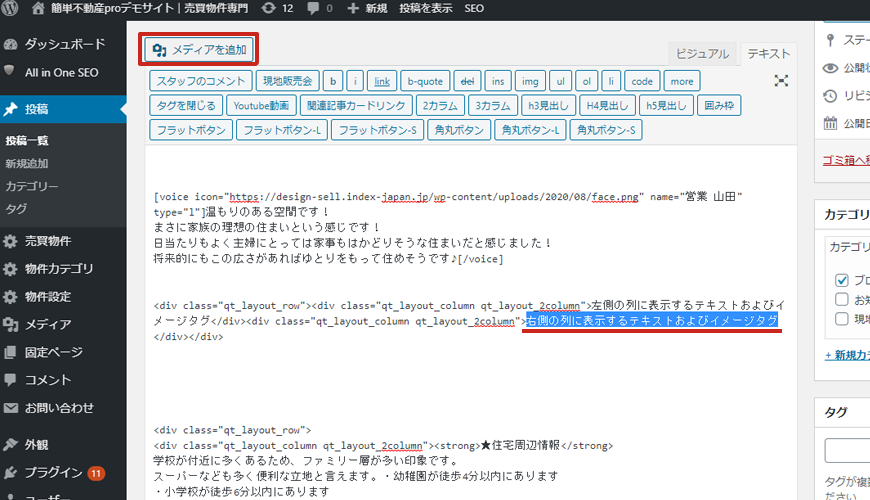Click the home icon beside the site name
The width and height of the screenshot is (870, 500).
pyautogui.click(x=38, y=8)
